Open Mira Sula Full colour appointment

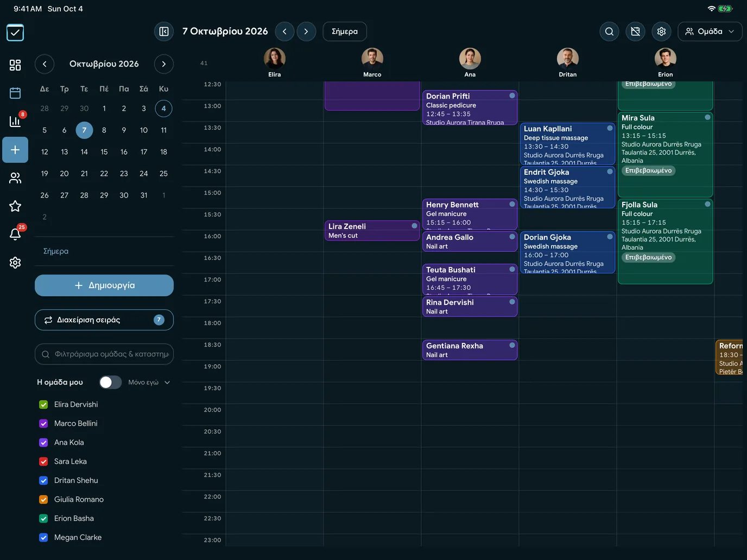[x=665, y=155]
